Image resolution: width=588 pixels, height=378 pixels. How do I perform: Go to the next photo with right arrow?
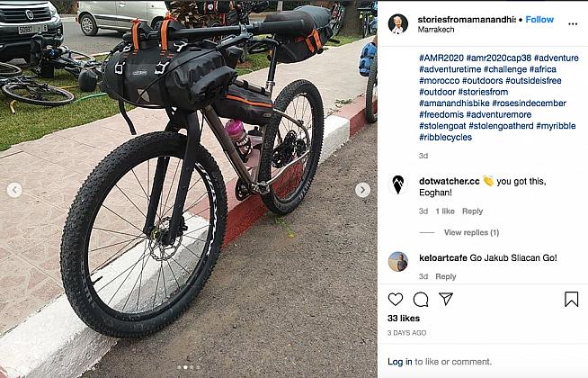(x=362, y=190)
